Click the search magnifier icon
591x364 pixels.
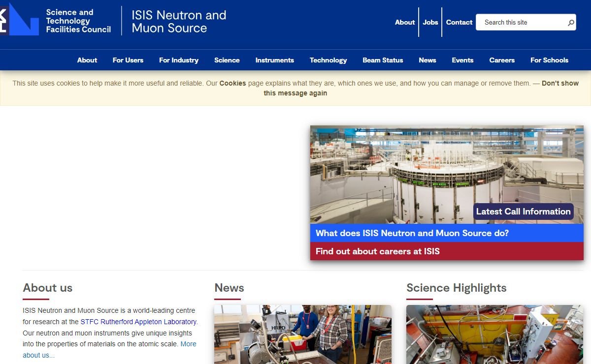point(571,23)
